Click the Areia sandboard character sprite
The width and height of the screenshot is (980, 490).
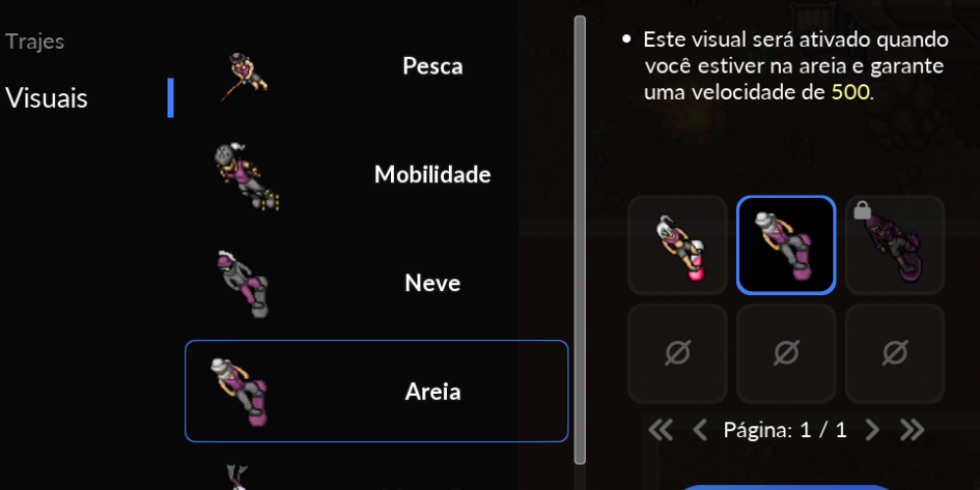240,393
